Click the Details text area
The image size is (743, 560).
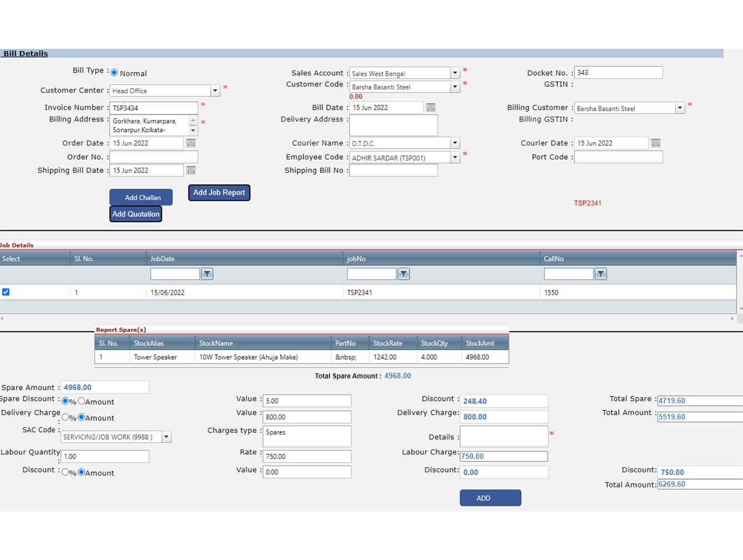(504, 436)
